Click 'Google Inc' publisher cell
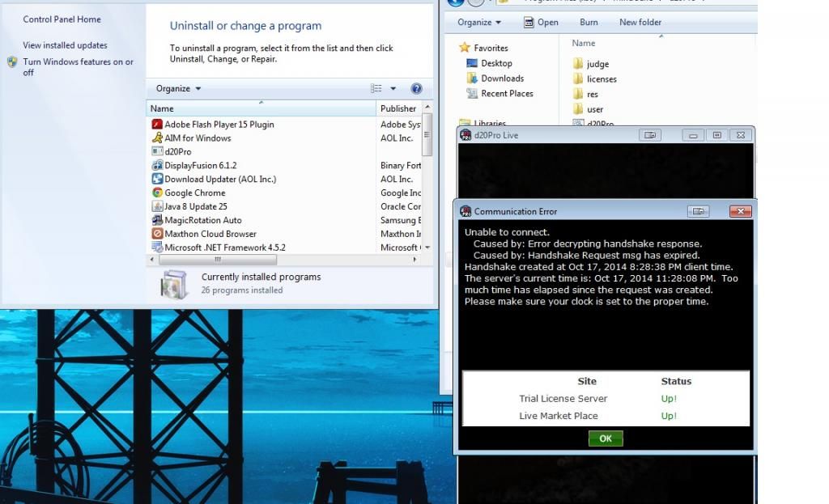The height and width of the screenshot is (504, 829). [x=401, y=193]
